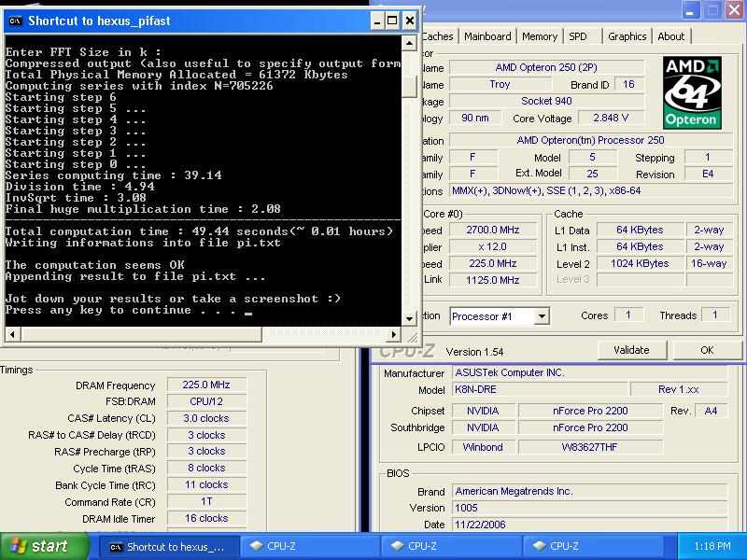Click the Validate button in CPU-Z
747x560 pixels.
point(632,351)
